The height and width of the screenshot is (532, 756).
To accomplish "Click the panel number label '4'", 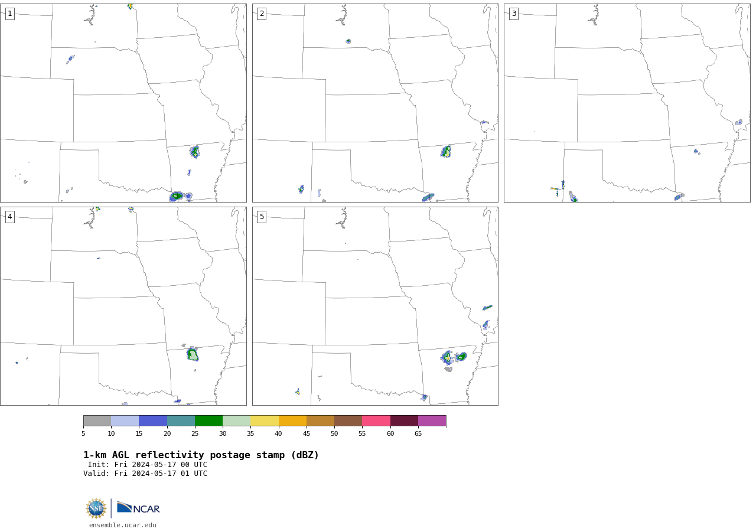I will 9,217.
